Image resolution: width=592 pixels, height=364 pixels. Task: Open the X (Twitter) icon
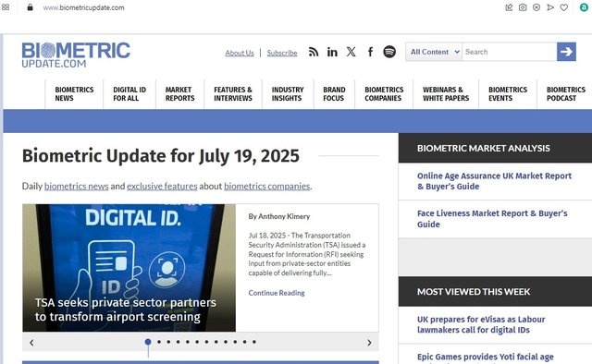(x=351, y=52)
